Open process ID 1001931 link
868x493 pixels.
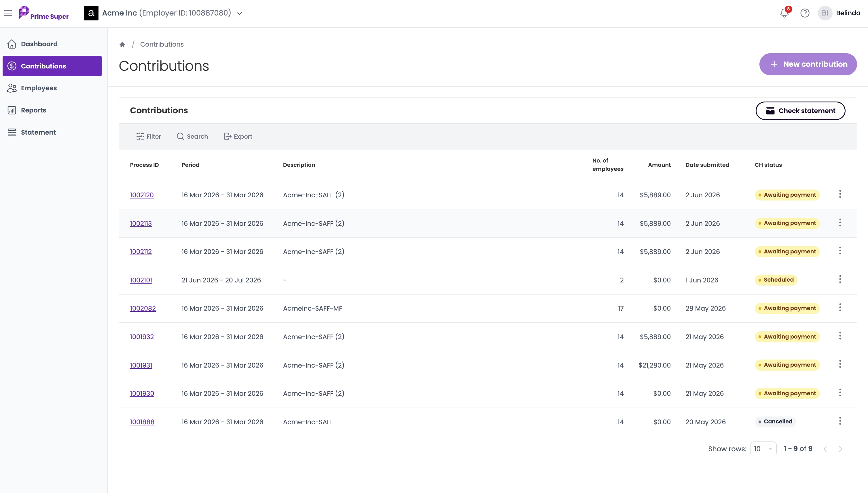(x=141, y=365)
